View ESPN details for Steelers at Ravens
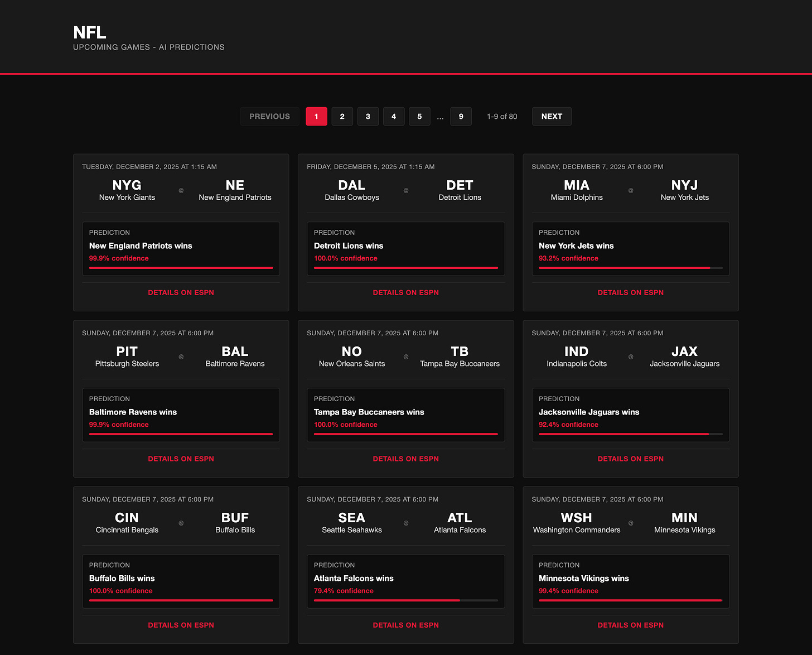Screen dimensions: 812x655 [x=181, y=459]
